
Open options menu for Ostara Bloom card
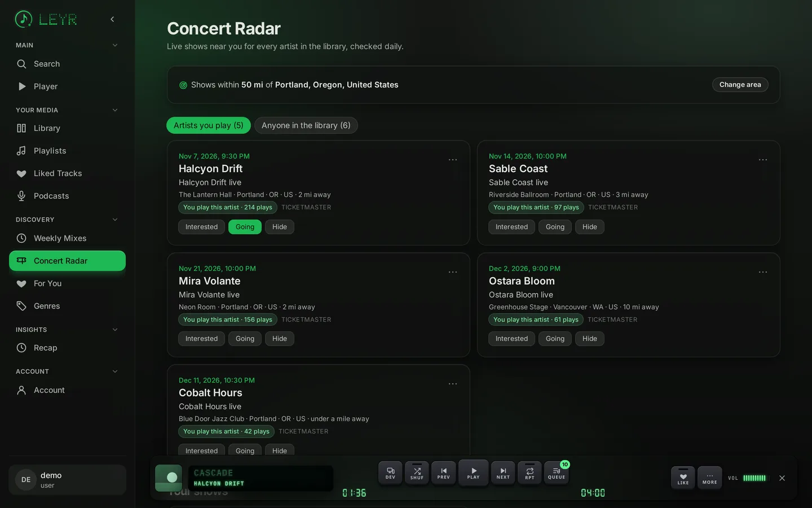[763, 272]
